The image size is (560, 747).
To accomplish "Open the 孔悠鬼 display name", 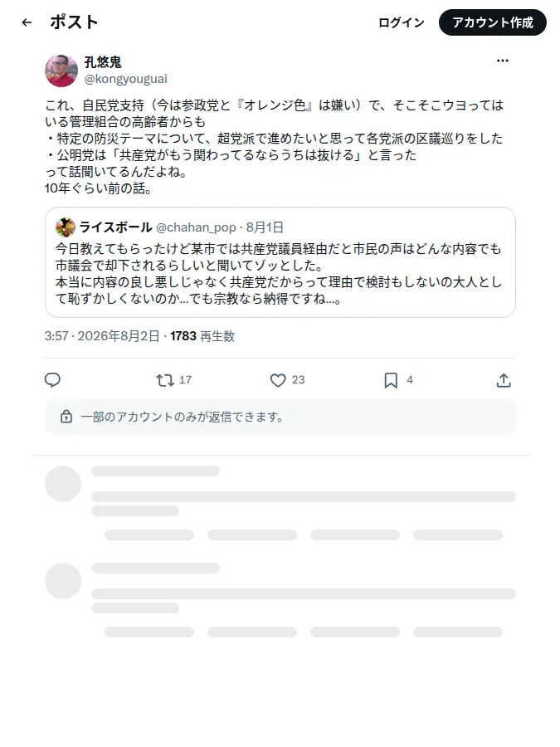I will (x=103, y=62).
